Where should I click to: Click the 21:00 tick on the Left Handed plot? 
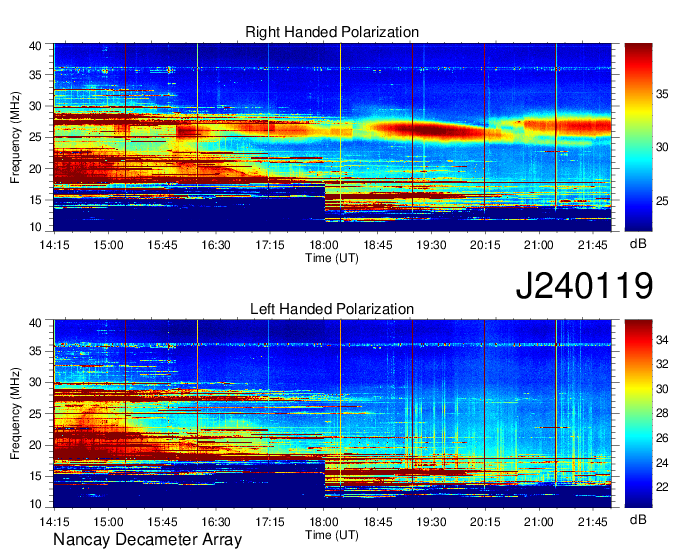tap(539, 521)
